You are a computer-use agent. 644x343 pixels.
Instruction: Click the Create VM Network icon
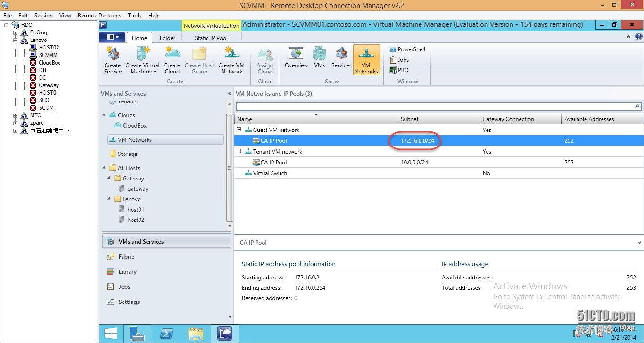[231, 60]
